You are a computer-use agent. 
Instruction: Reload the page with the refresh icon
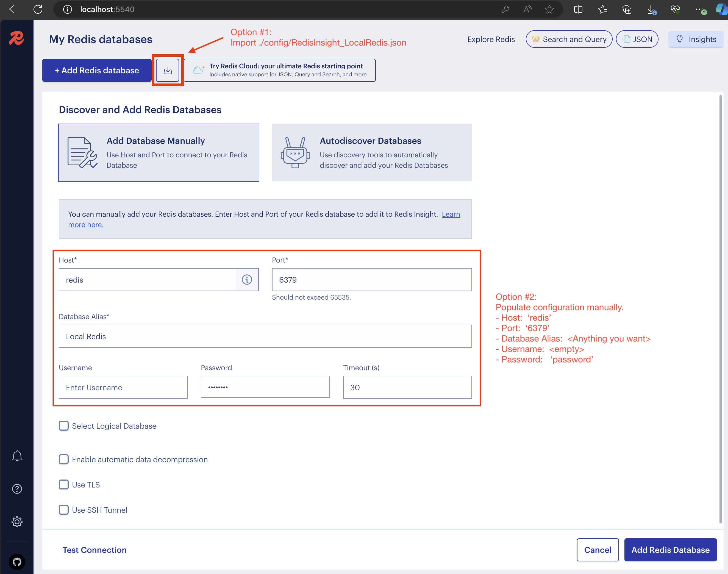click(38, 9)
